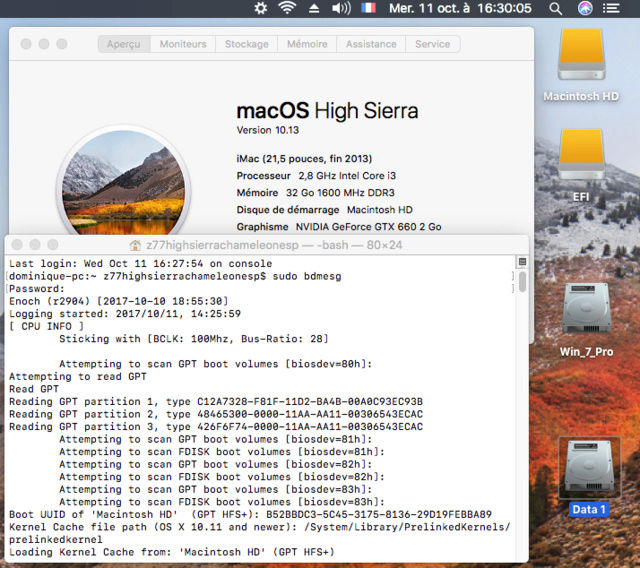Viewport: 640px width, 568px height.
Task: Open the volume control in menu bar
Action: 341,9
